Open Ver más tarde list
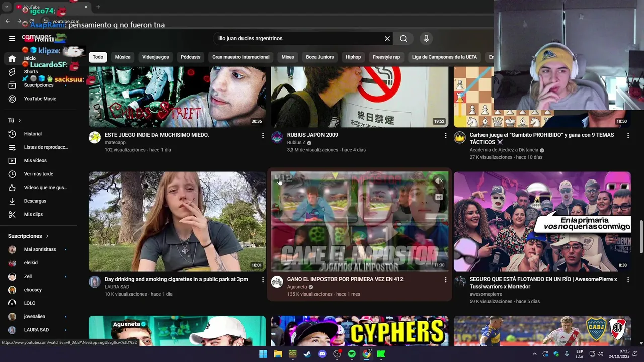Viewport: 644px width, 362px height. [x=40, y=174]
